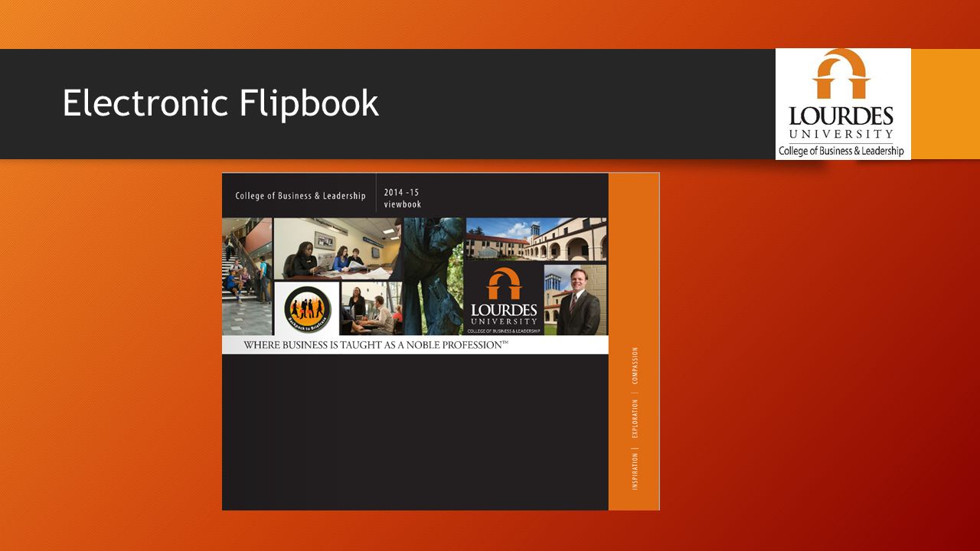This screenshot has height=551, width=980.
Task: Select the bronze statue photo
Action: pyautogui.click(x=433, y=276)
